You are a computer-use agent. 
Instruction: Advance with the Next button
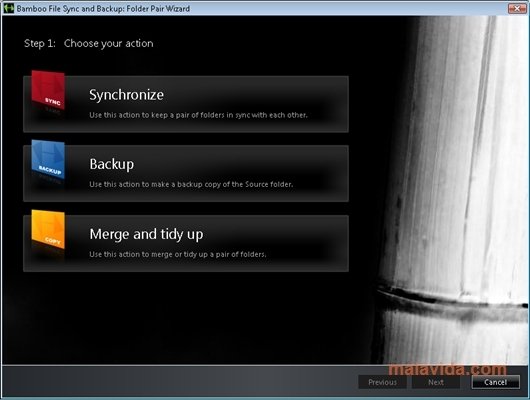436,382
